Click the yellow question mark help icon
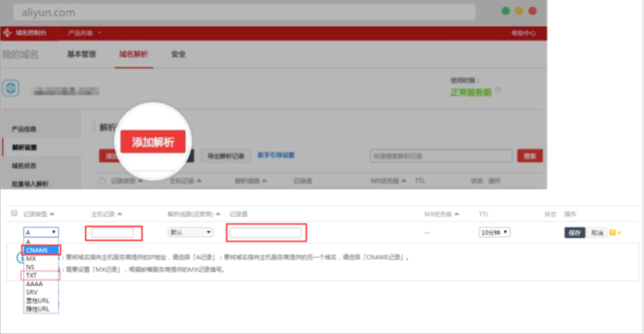 [x=612, y=232]
